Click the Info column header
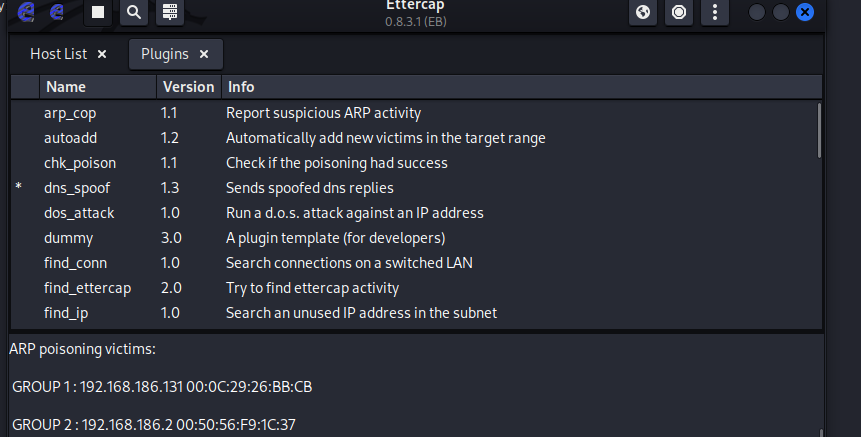 (x=241, y=87)
